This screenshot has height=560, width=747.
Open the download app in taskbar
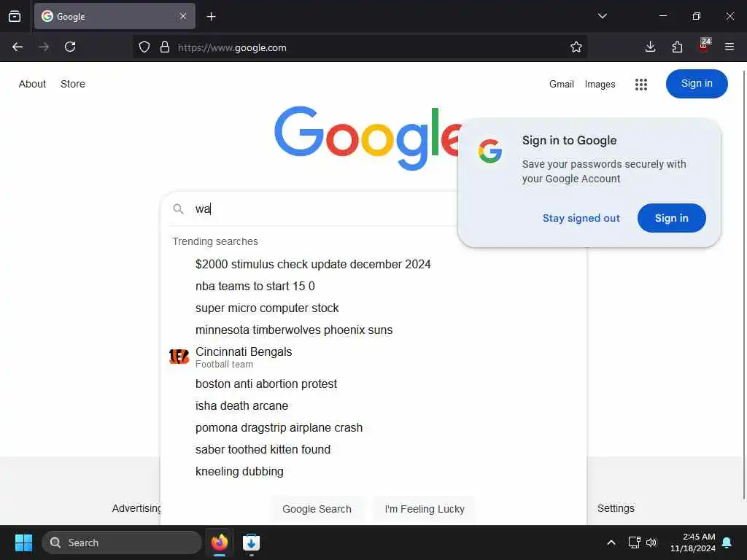[x=251, y=542]
